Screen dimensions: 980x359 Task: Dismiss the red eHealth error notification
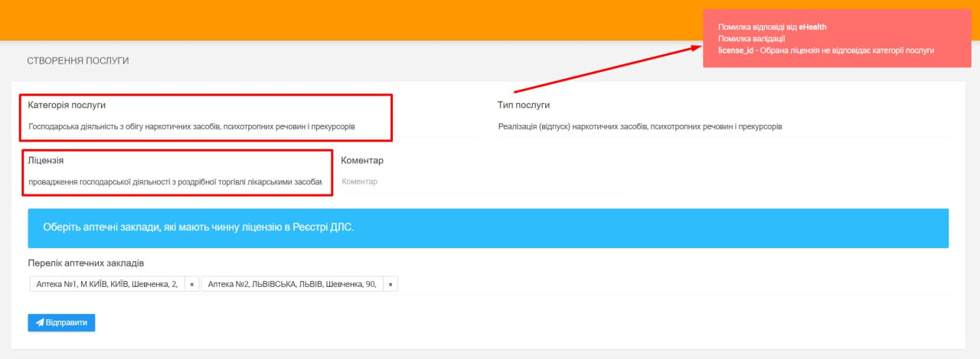[x=837, y=38]
